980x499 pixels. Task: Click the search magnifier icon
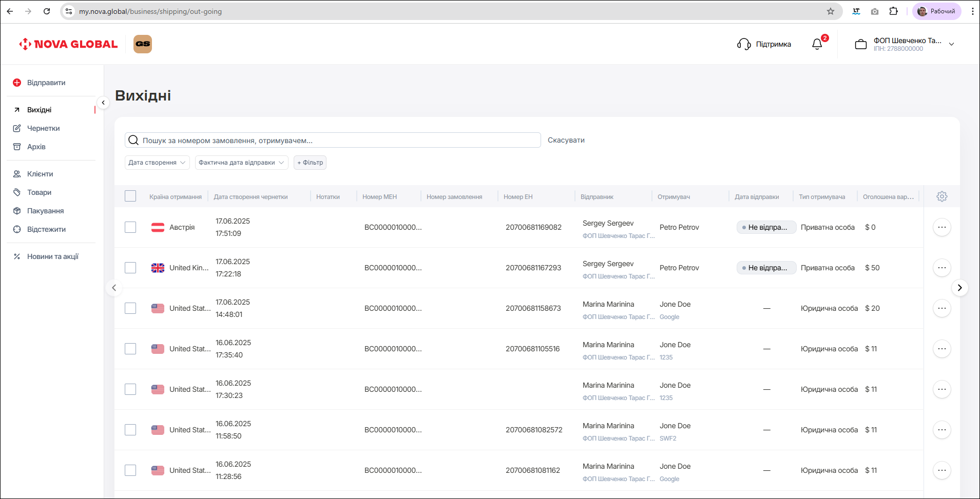tap(133, 140)
